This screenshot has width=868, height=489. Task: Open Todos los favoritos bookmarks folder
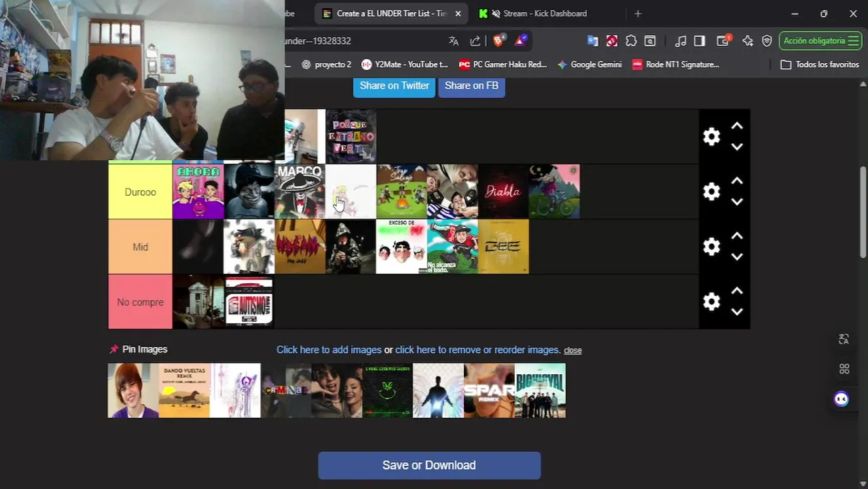pyautogui.click(x=820, y=65)
